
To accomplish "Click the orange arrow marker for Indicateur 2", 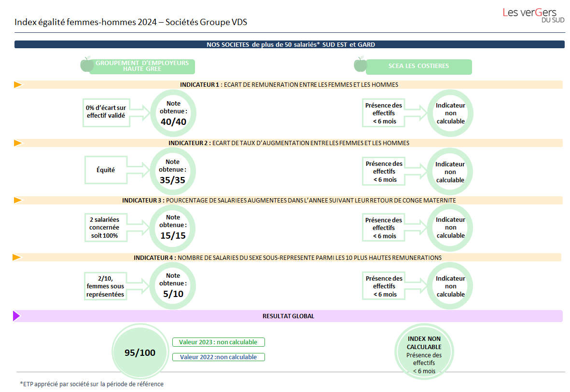I will point(18,143).
